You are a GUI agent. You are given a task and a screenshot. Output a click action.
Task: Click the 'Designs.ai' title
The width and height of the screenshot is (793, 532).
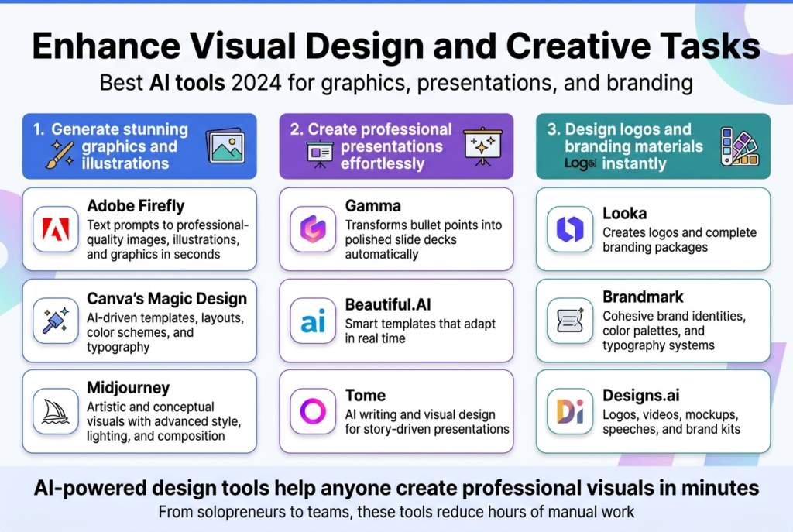click(640, 396)
